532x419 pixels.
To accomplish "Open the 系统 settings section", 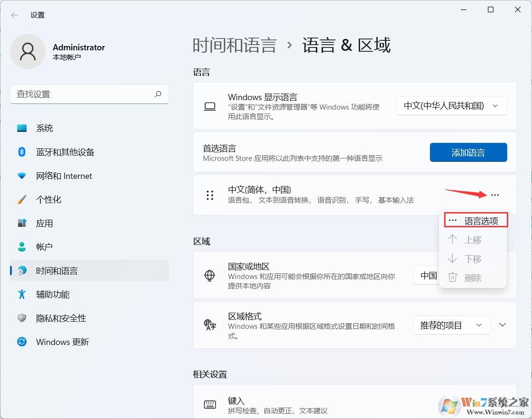I will (x=45, y=128).
